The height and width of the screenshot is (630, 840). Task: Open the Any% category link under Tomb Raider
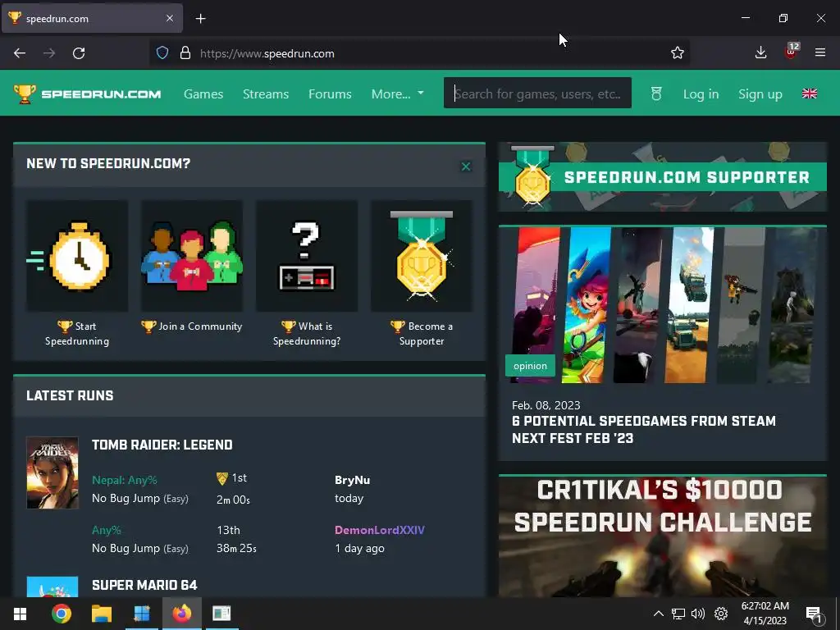(x=106, y=530)
